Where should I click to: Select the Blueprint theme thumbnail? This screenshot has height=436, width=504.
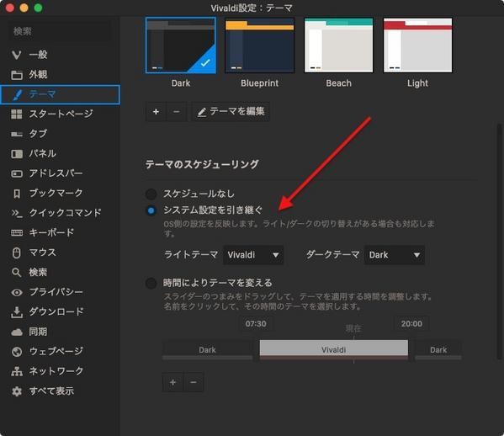click(x=260, y=45)
